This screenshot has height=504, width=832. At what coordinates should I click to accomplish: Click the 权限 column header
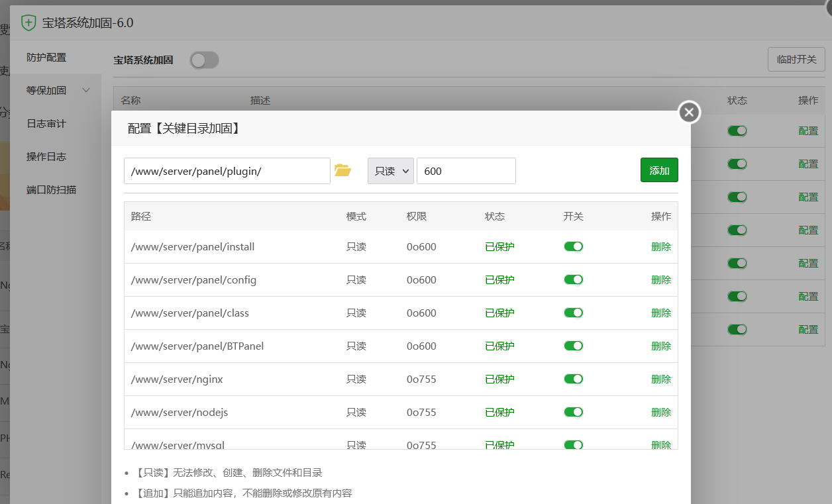click(417, 217)
